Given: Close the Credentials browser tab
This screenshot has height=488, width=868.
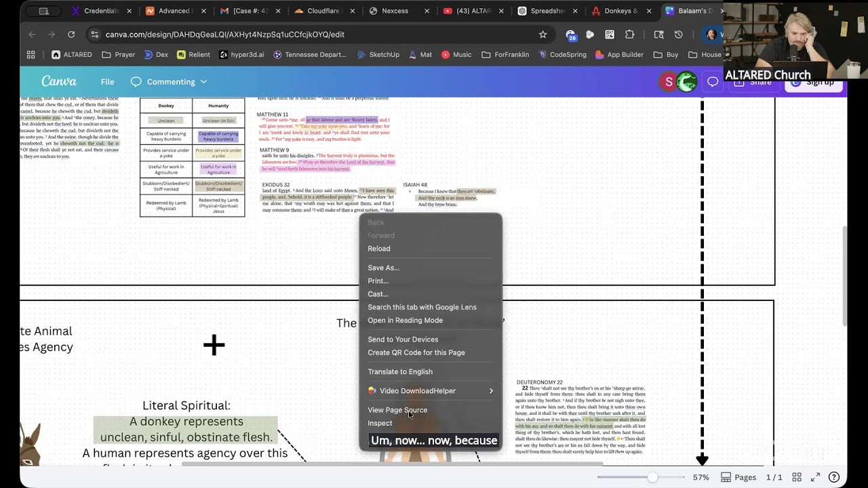Looking at the screenshot, I should [x=129, y=11].
